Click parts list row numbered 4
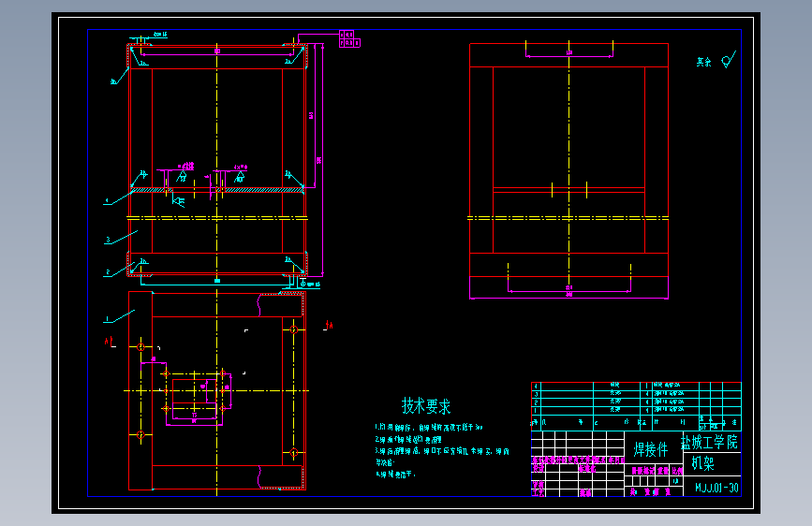 coord(637,386)
